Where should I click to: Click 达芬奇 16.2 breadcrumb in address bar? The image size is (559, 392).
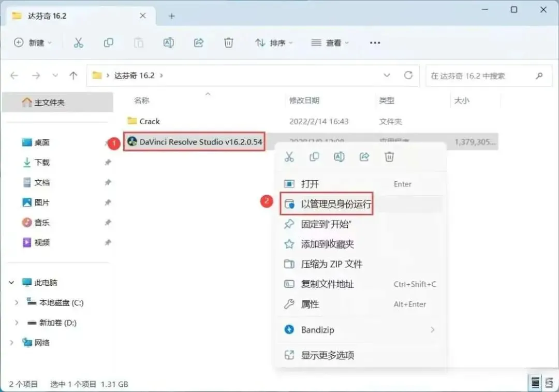[x=134, y=76]
